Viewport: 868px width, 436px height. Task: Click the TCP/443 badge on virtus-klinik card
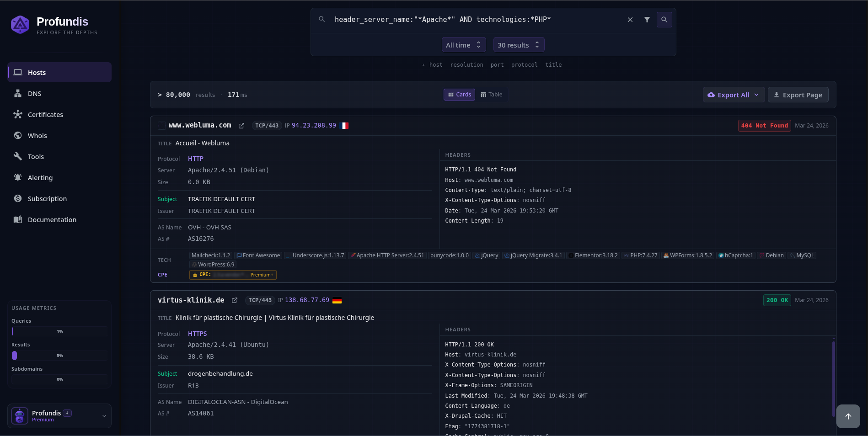pos(260,300)
